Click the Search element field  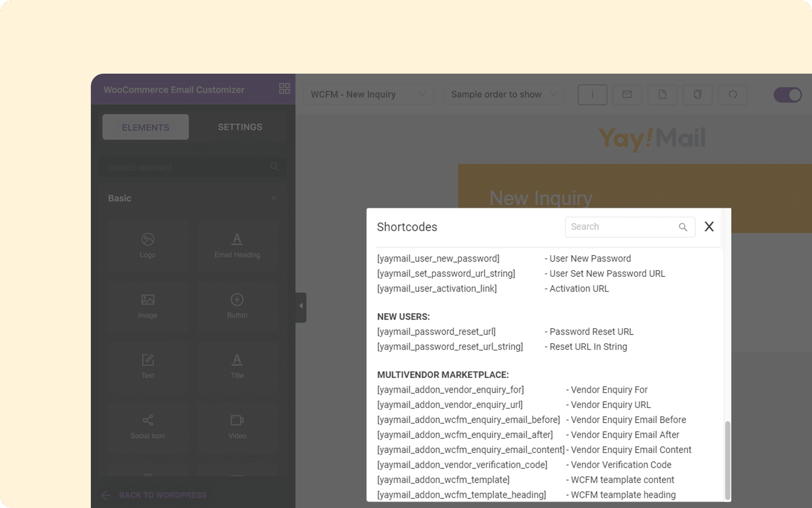pos(193,167)
